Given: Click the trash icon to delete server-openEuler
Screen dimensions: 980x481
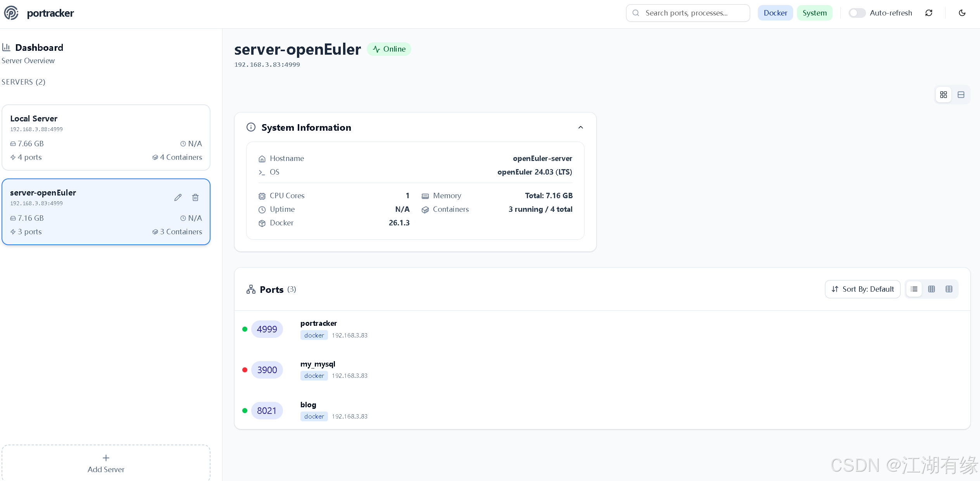Looking at the screenshot, I should [195, 197].
